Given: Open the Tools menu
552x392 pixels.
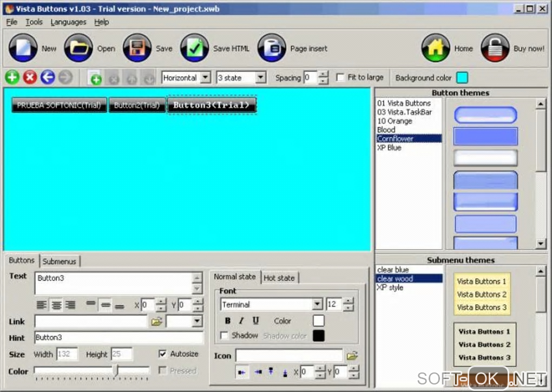Looking at the screenshot, I should click(34, 22).
